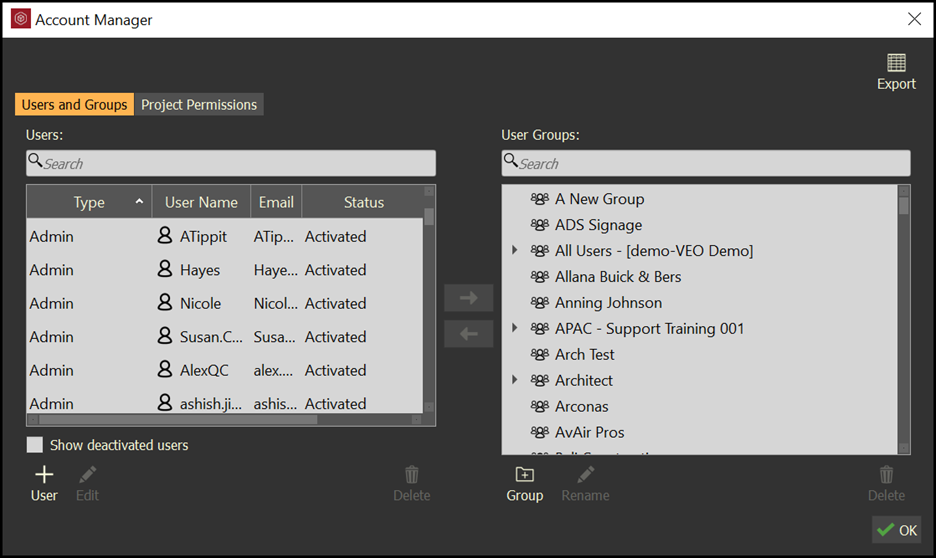
Task: Create a new Group with folder icon
Action: pos(524,475)
